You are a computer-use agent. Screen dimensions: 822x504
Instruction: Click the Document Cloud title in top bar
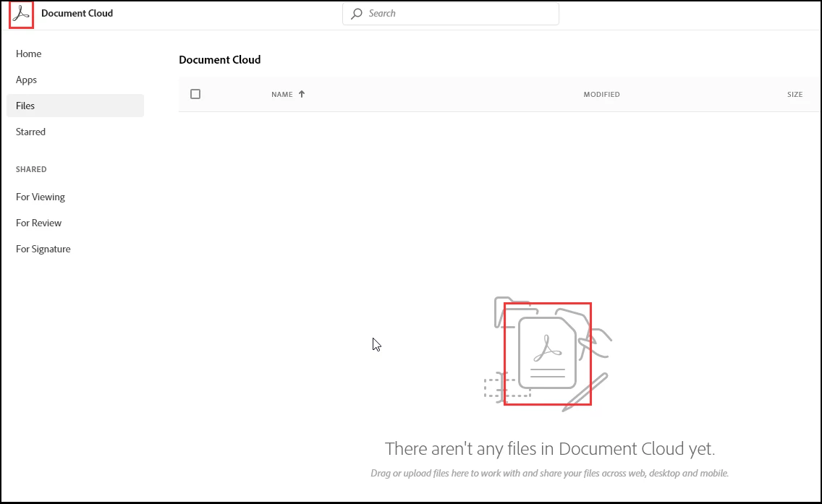(x=77, y=13)
